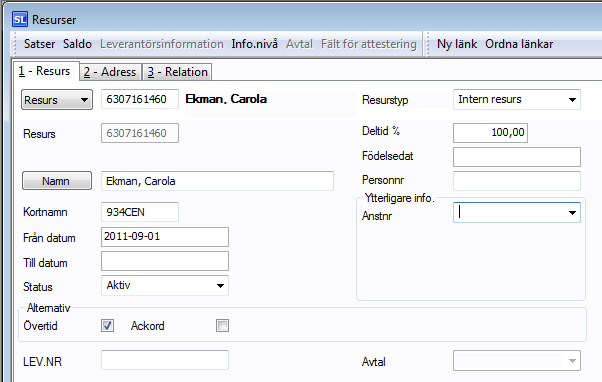The height and width of the screenshot is (382, 602).
Task: Enable the Ackord checkbox
Action: 222,326
